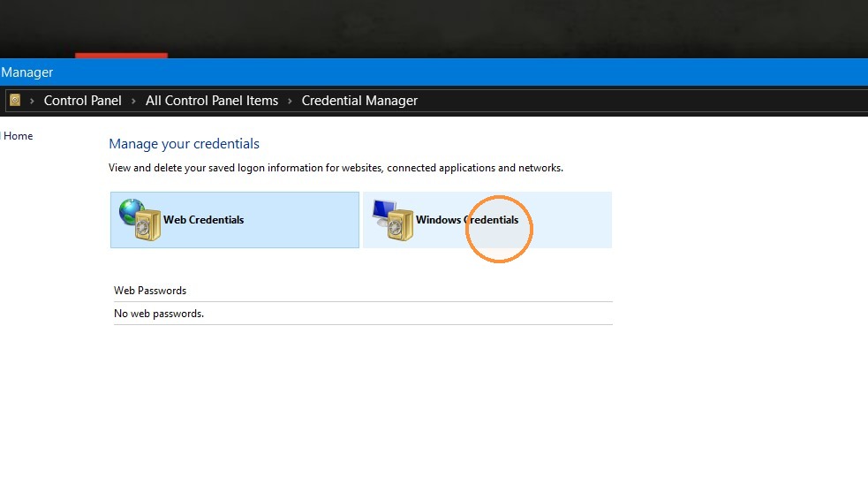Go to All Control Panel Items breadcrumb

[x=212, y=101]
